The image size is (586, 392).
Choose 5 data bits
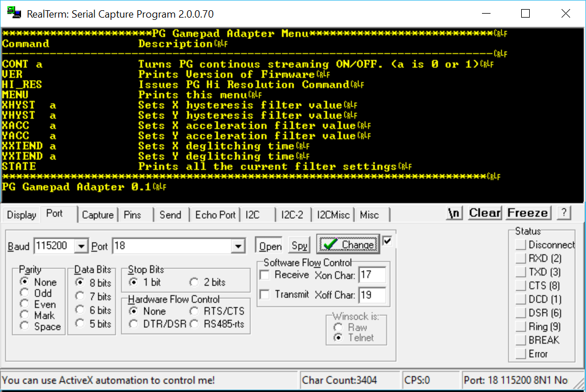[93, 324]
